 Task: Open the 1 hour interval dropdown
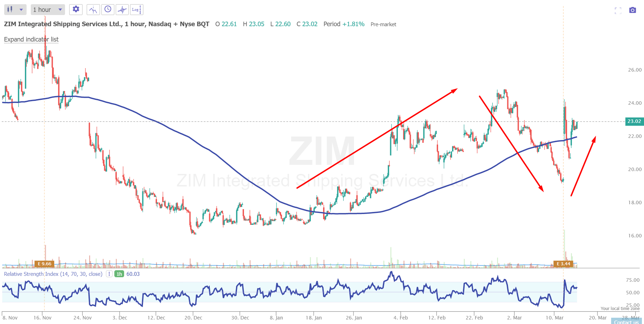[x=48, y=9]
